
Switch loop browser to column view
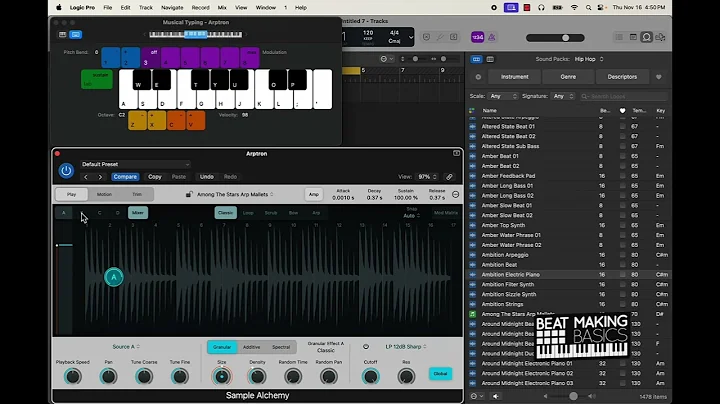point(490,59)
